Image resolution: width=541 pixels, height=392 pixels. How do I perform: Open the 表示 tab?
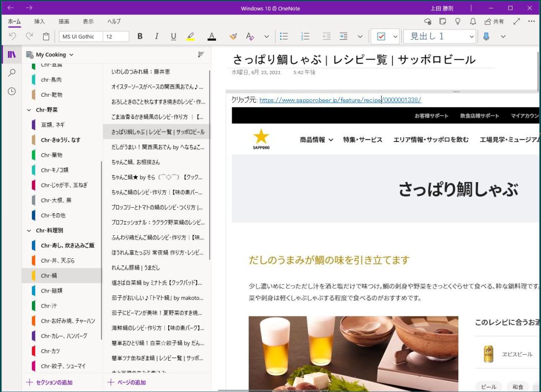(88, 21)
